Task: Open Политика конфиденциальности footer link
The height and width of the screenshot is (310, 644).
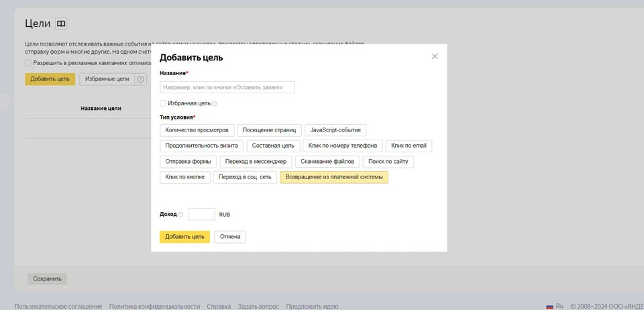Action: tap(154, 307)
